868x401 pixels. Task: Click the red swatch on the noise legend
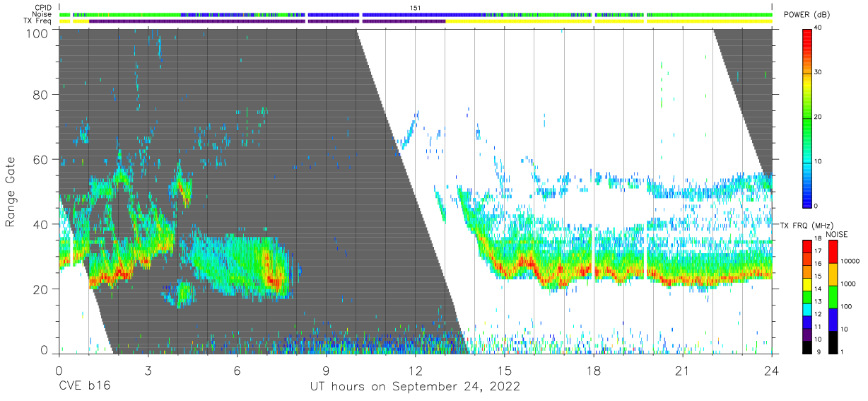pos(833,252)
